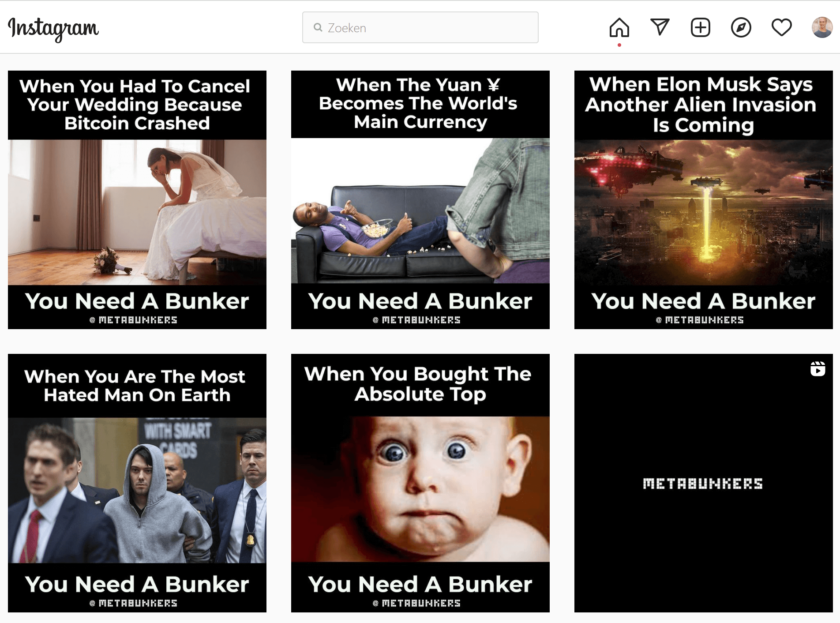Image resolution: width=840 pixels, height=623 pixels.
Task: Open the Elon Musk alien invasion post
Action: point(704,200)
